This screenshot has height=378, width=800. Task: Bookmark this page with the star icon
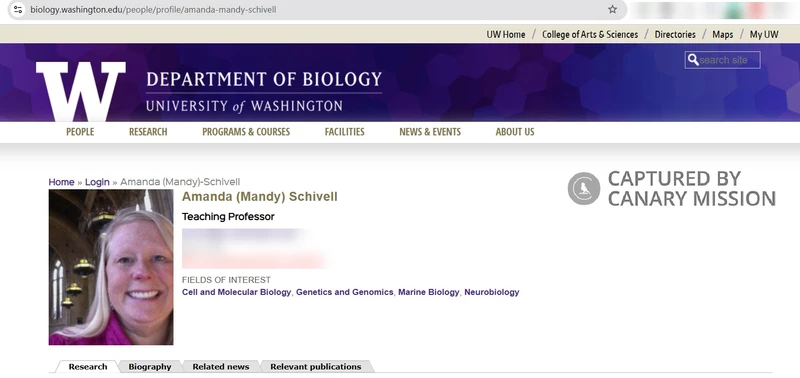[x=612, y=10]
